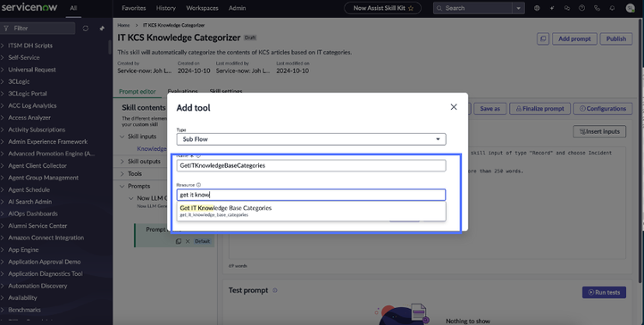
Task: Open the search options dropdown arrow
Action: point(518,8)
